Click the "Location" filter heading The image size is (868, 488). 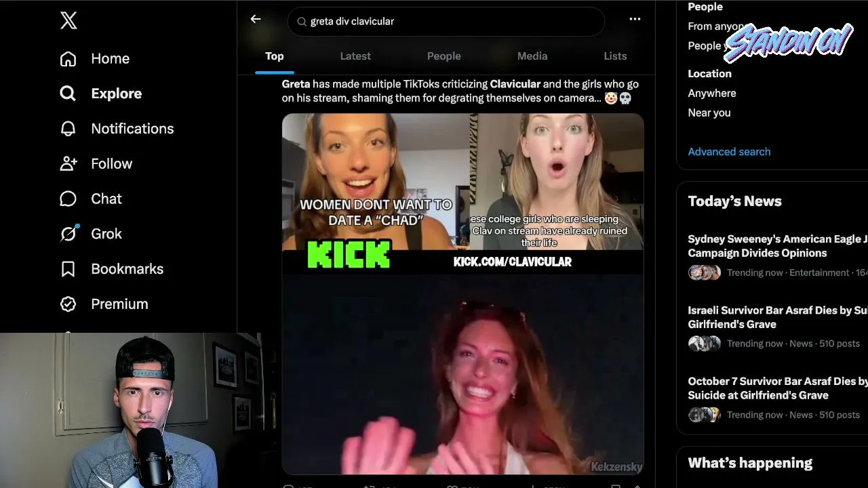709,74
